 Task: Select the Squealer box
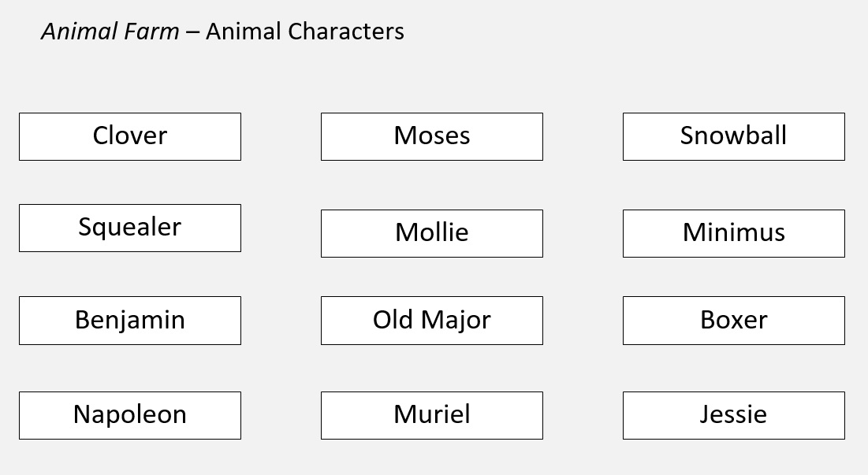coord(130,228)
